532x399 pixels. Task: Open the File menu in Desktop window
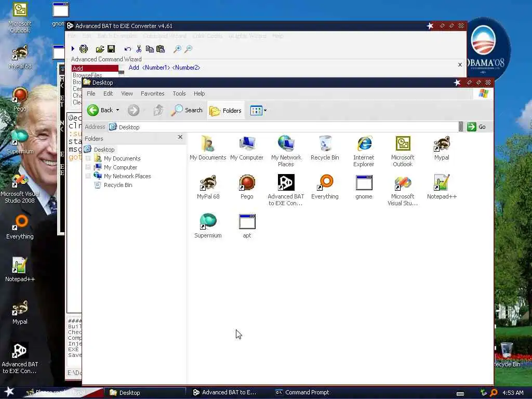coord(91,94)
